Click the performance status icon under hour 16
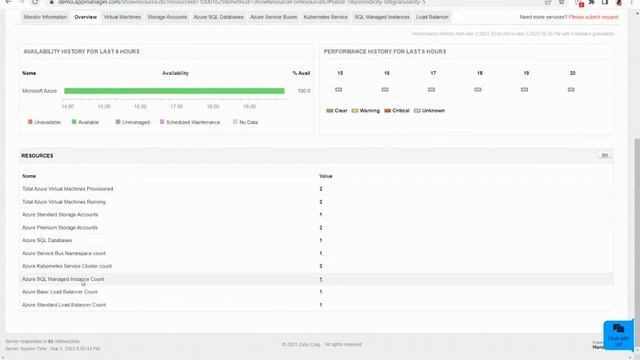The image size is (640, 360). 385,89
